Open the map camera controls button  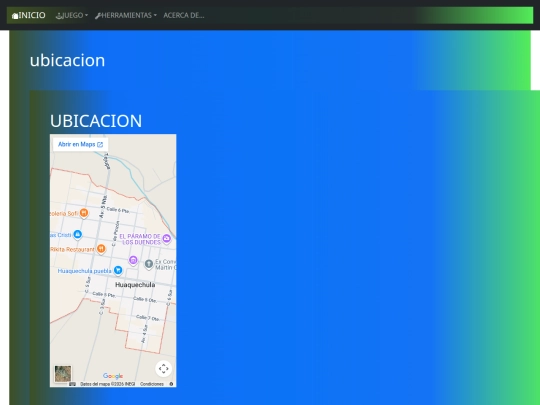164,368
